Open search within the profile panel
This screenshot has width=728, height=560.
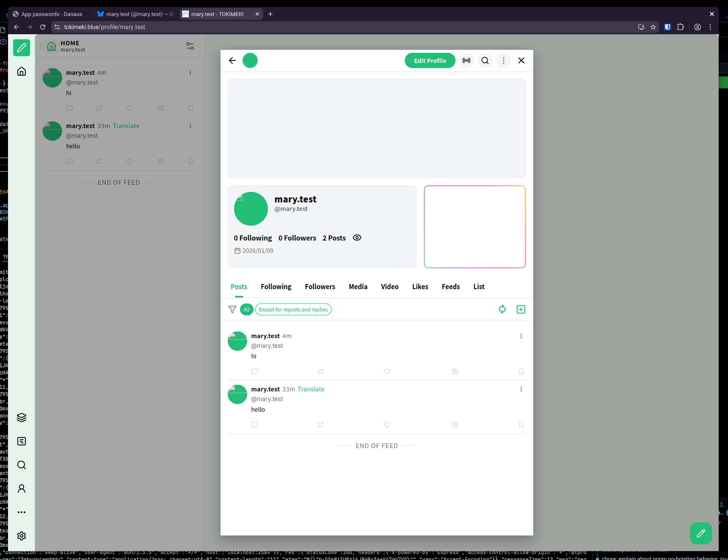[x=485, y=60]
